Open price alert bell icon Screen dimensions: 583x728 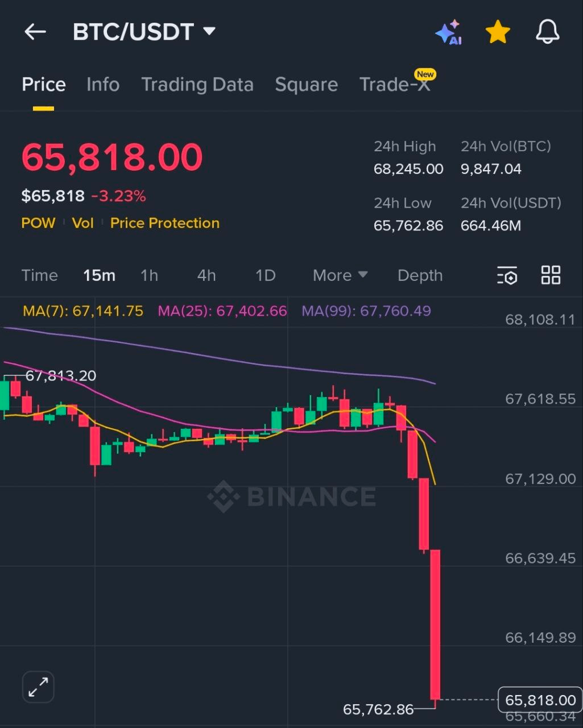coord(548,32)
